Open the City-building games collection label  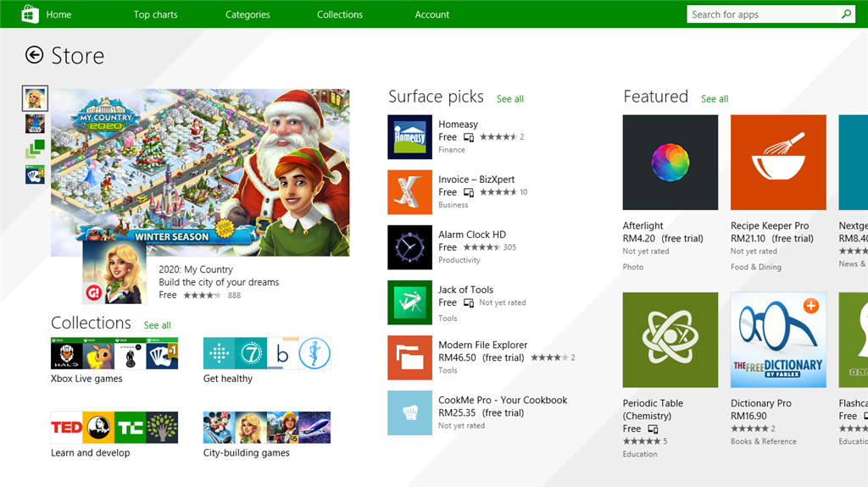click(x=247, y=452)
